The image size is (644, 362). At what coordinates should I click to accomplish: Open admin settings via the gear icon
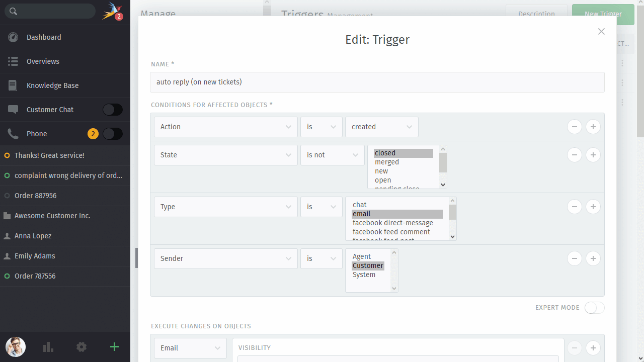point(81,347)
